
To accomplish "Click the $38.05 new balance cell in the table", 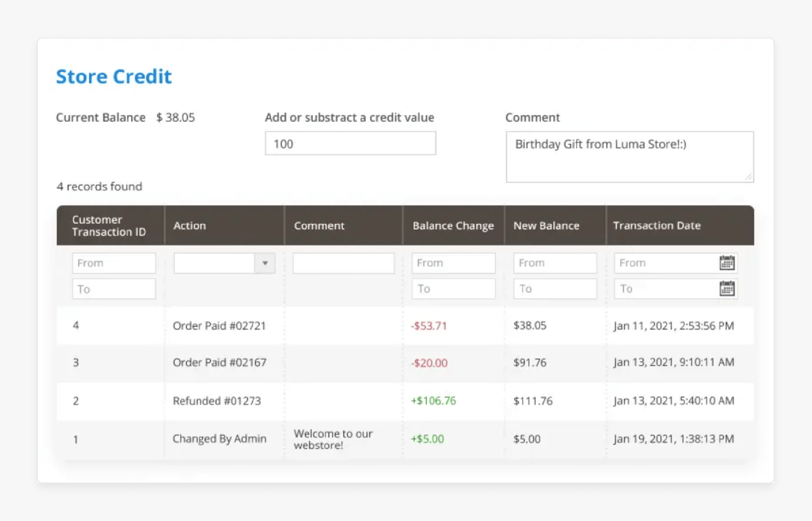I will pyautogui.click(x=530, y=326).
